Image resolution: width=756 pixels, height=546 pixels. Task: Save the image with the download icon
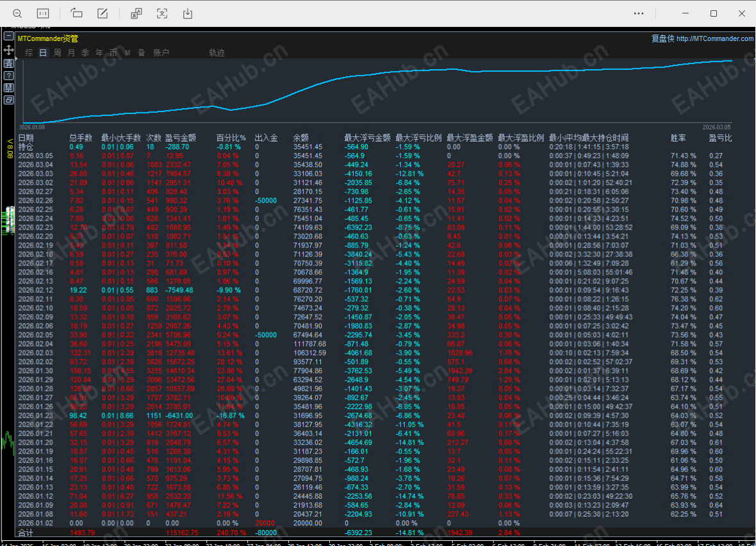pyautogui.click(x=188, y=13)
